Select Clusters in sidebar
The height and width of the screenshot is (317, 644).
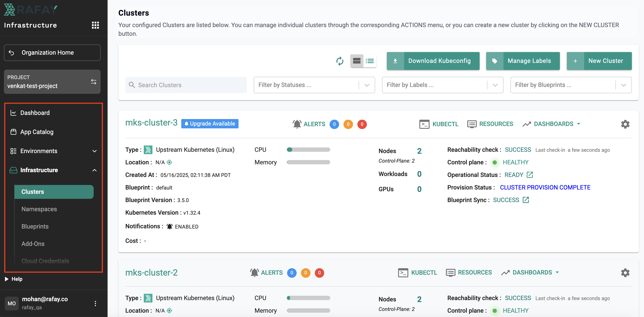tap(54, 192)
